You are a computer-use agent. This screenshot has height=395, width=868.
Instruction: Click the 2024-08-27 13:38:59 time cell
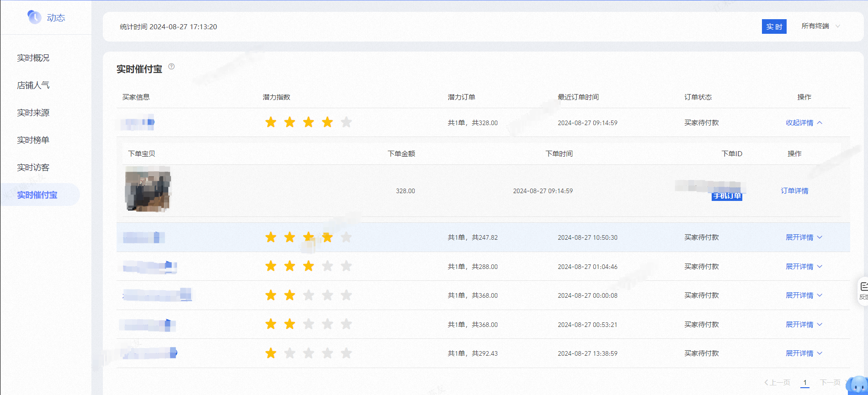point(587,353)
